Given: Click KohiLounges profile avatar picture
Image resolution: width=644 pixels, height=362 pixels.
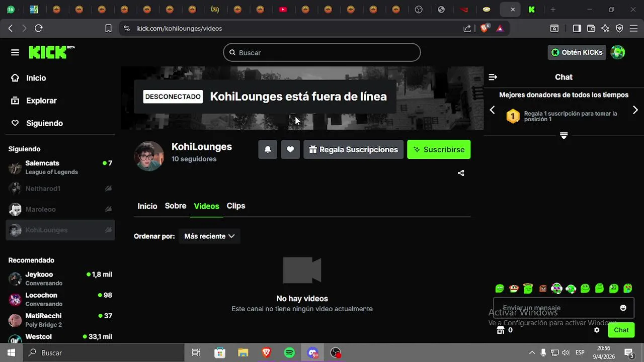Looking at the screenshot, I should pos(149,156).
